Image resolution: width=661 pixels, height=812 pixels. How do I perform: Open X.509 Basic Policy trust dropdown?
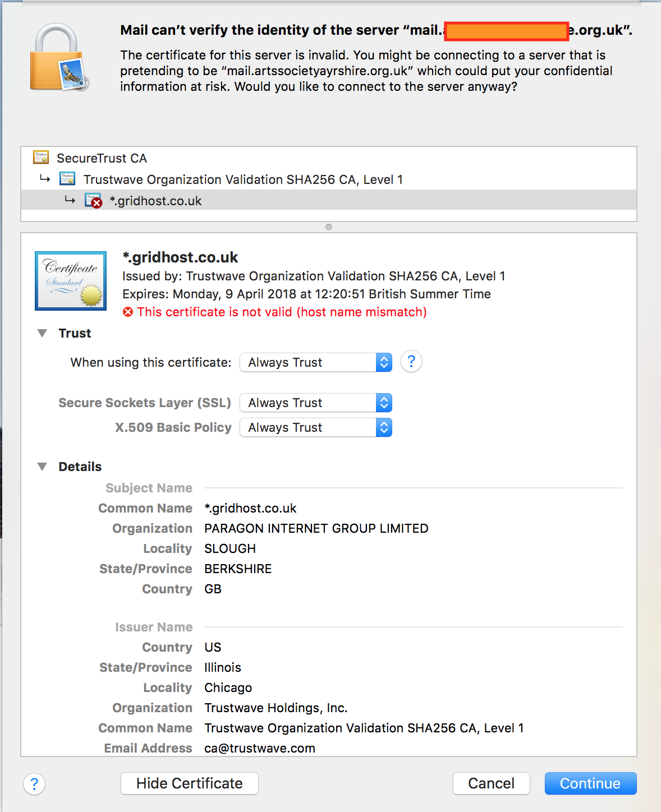[x=316, y=427]
